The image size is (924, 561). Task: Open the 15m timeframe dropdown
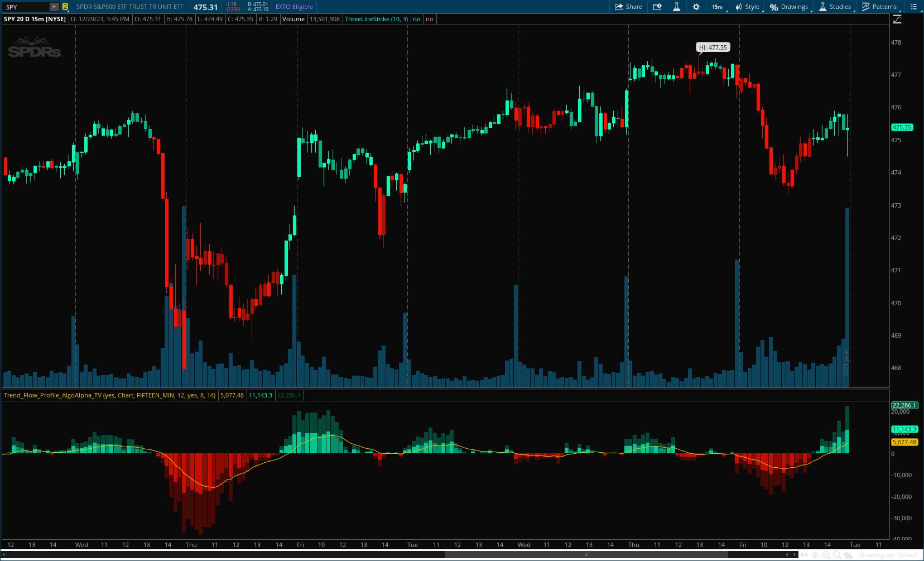coord(719,7)
